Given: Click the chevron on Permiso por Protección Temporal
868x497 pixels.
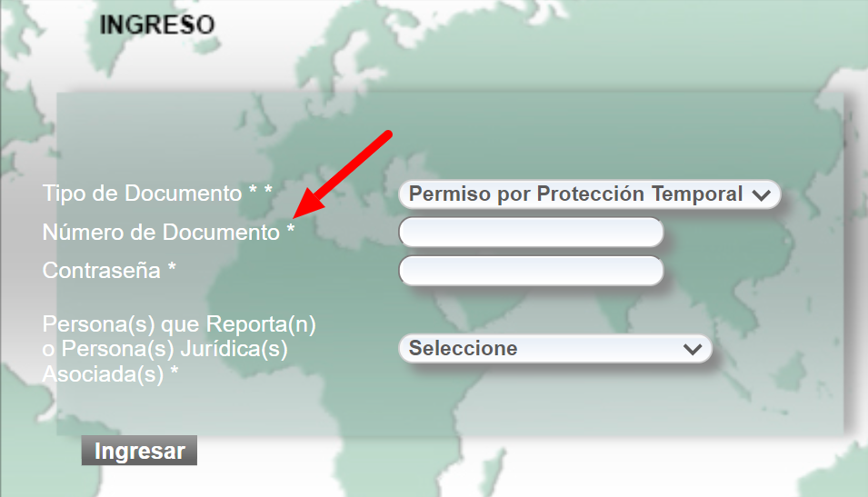Looking at the screenshot, I should 762,194.
